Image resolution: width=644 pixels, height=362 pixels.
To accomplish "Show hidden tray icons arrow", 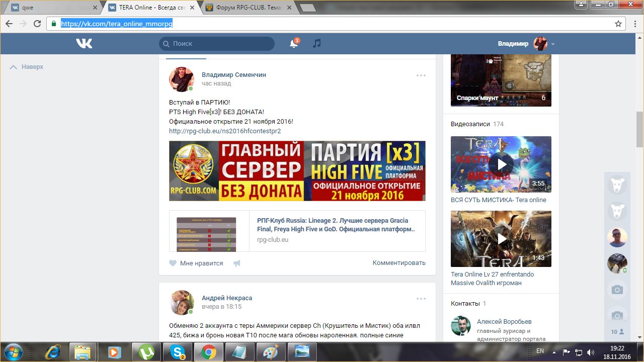I will (x=554, y=352).
